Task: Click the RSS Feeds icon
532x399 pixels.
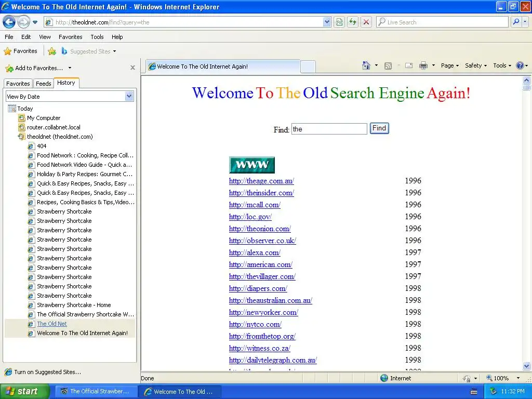Action: 388,66
